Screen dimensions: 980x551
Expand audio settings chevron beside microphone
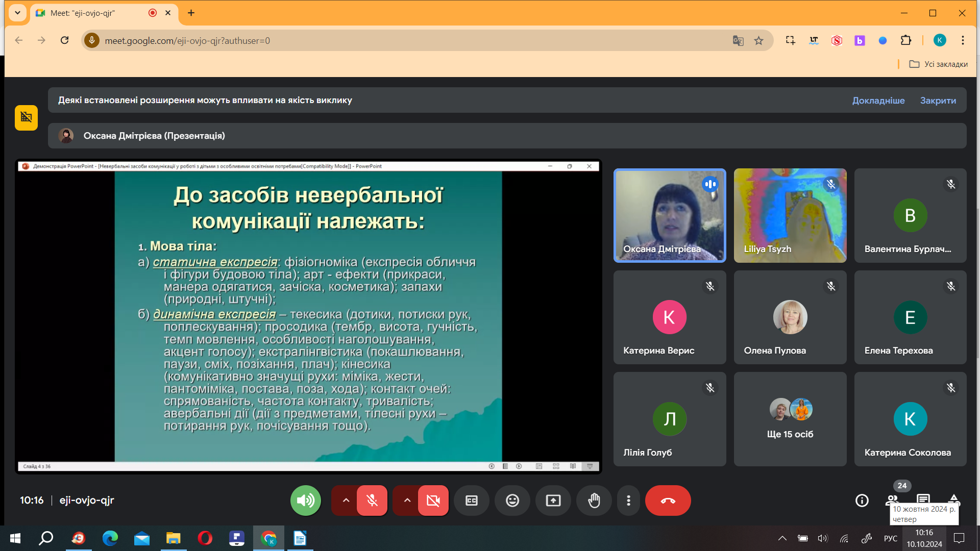pos(346,500)
